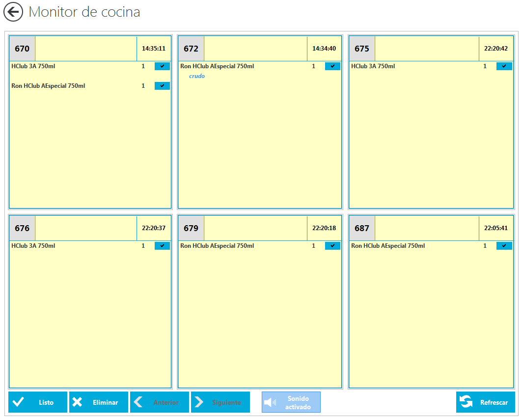Uncheck HClub 3A 750ml in order 670
The width and height of the screenshot is (522, 420).
[x=162, y=66]
